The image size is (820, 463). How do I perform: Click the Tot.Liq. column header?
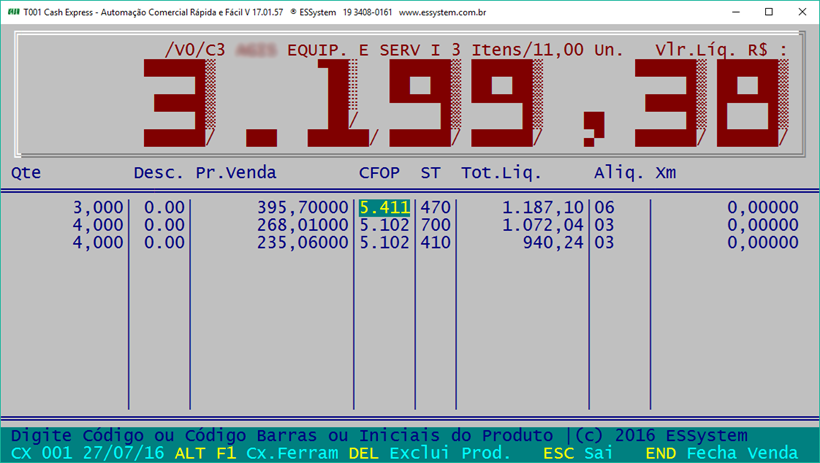501,173
